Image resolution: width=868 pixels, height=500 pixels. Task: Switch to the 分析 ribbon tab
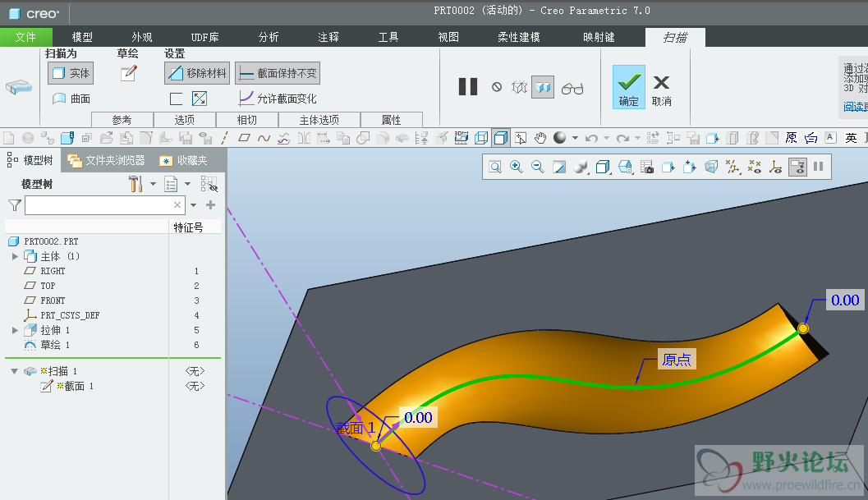coord(268,37)
